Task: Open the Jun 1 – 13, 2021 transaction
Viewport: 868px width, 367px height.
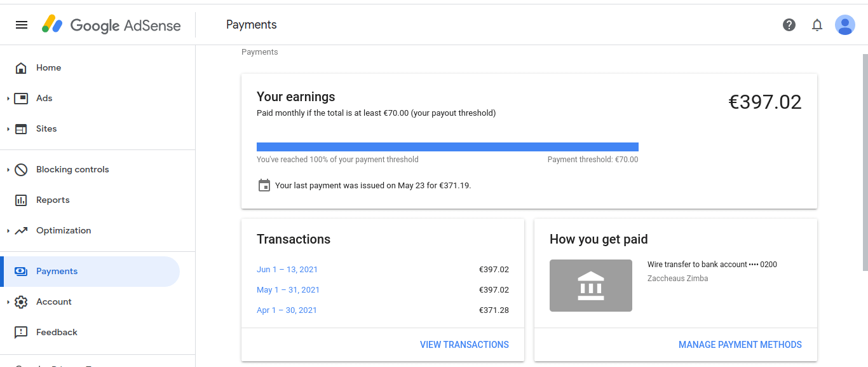Action: [x=287, y=270]
